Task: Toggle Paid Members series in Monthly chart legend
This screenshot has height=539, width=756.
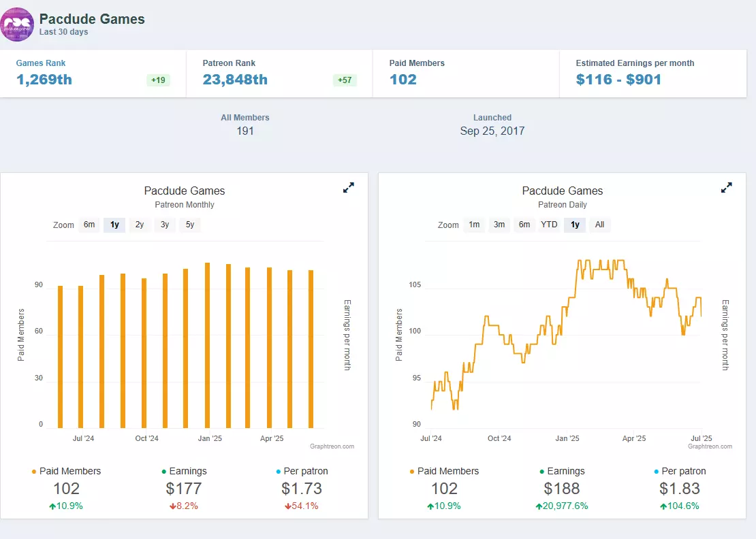Action: (x=66, y=471)
